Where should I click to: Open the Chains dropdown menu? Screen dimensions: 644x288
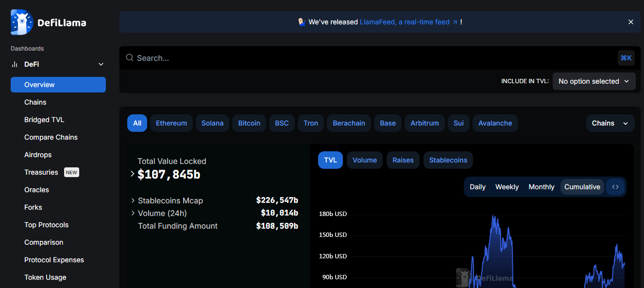pos(610,123)
